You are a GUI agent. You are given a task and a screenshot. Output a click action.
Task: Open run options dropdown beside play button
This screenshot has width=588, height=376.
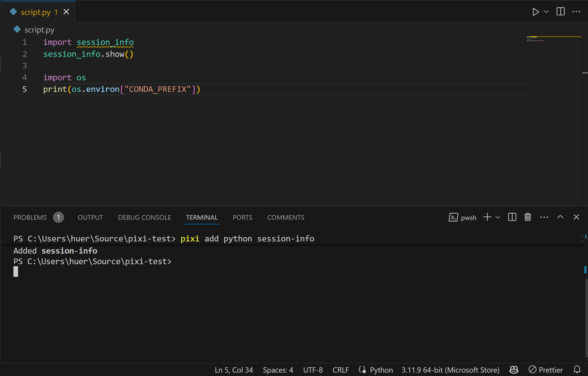click(546, 12)
